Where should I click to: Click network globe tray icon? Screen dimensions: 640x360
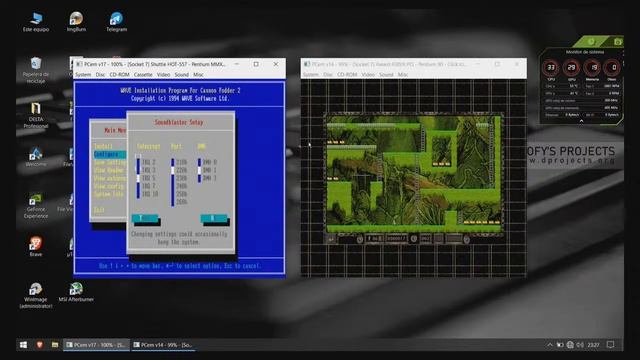[570, 345]
